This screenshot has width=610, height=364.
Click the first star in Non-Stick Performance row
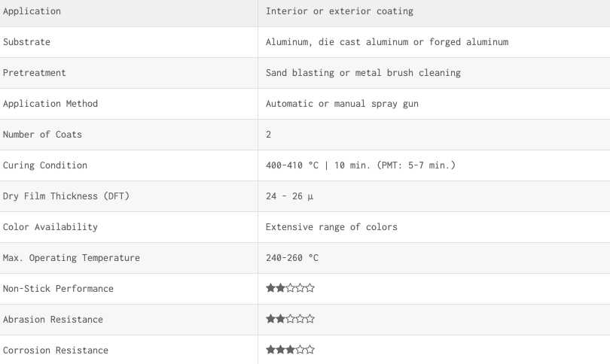coord(271,288)
